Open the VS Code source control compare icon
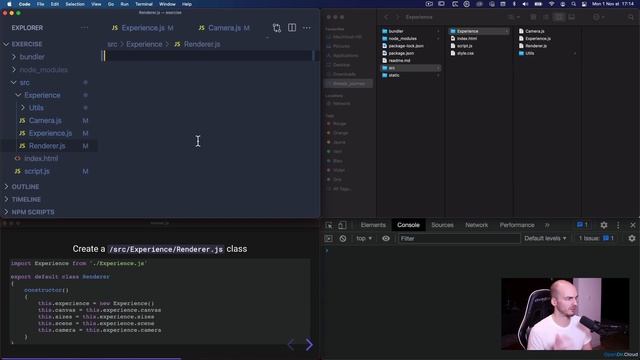Screen dimensions: 640x360 (277, 28)
